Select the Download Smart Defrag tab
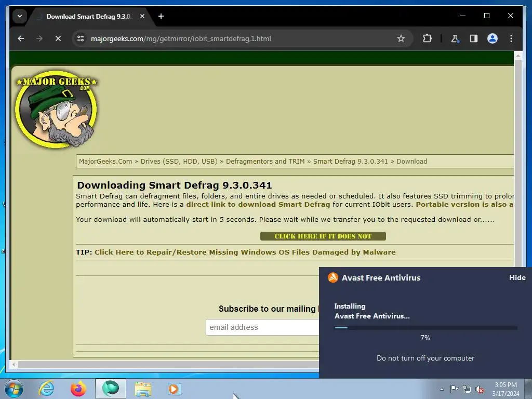Image resolution: width=532 pixels, height=399 pixels. click(89, 16)
